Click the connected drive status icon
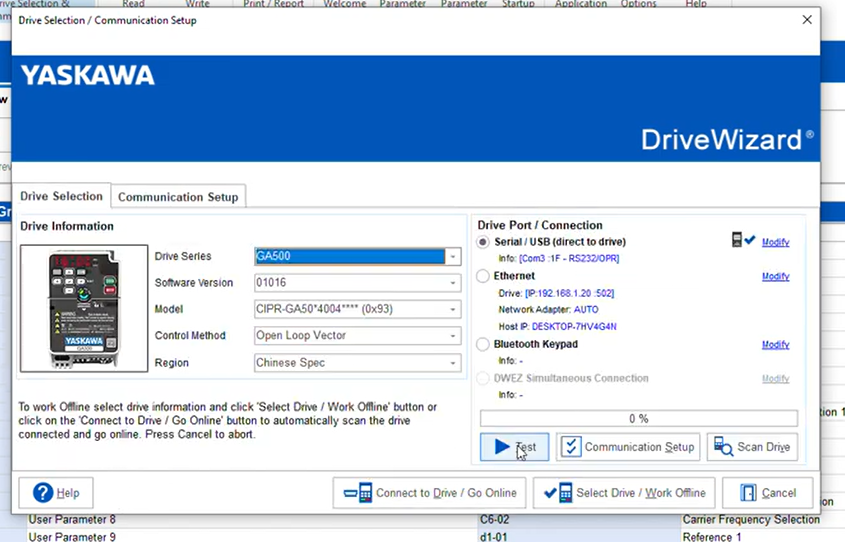The image size is (845, 542). (742, 241)
